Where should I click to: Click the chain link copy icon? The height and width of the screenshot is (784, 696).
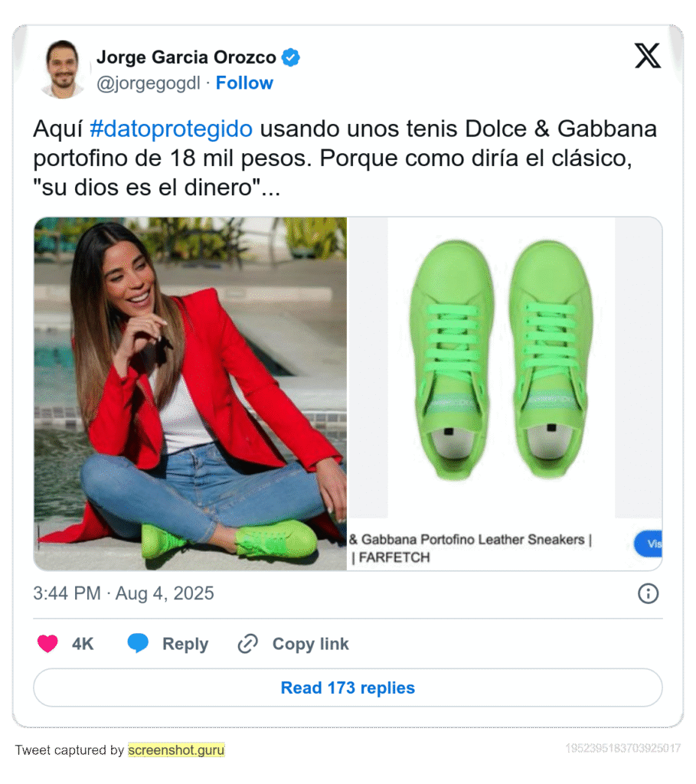click(x=247, y=644)
